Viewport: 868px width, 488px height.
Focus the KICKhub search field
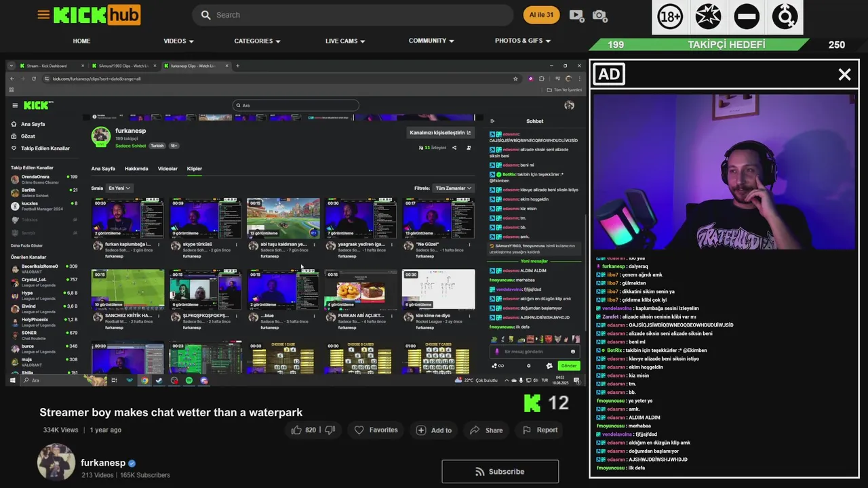[353, 15]
